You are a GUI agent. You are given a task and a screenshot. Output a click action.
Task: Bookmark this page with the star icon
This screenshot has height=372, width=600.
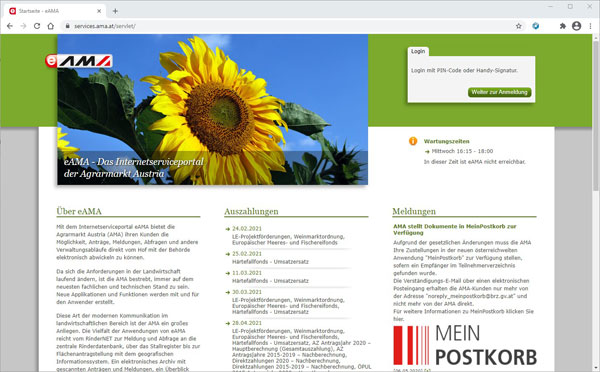pos(518,26)
